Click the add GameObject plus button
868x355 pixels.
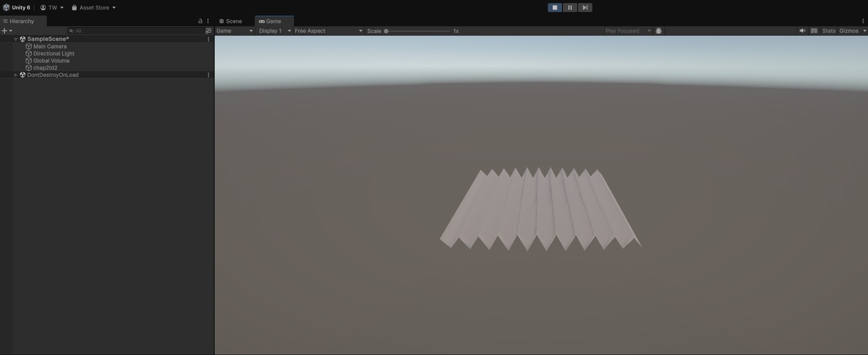tap(4, 31)
